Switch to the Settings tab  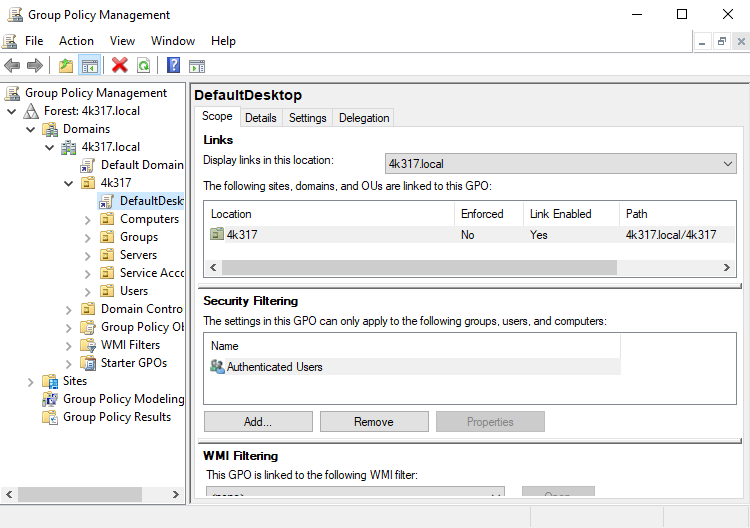(x=307, y=118)
